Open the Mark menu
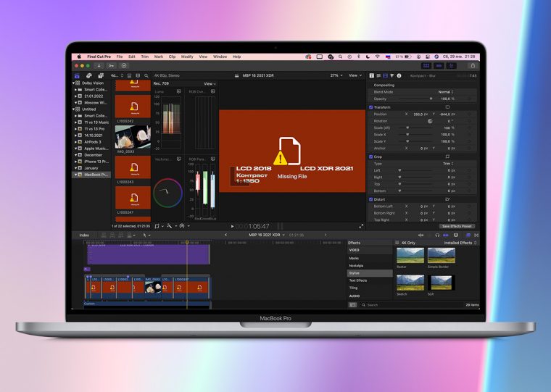Image resolution: width=551 pixels, height=392 pixels. point(159,57)
